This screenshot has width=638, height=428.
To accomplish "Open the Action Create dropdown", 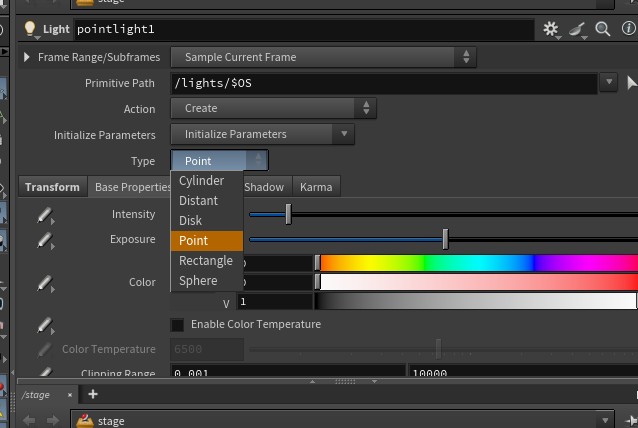I will (274, 108).
